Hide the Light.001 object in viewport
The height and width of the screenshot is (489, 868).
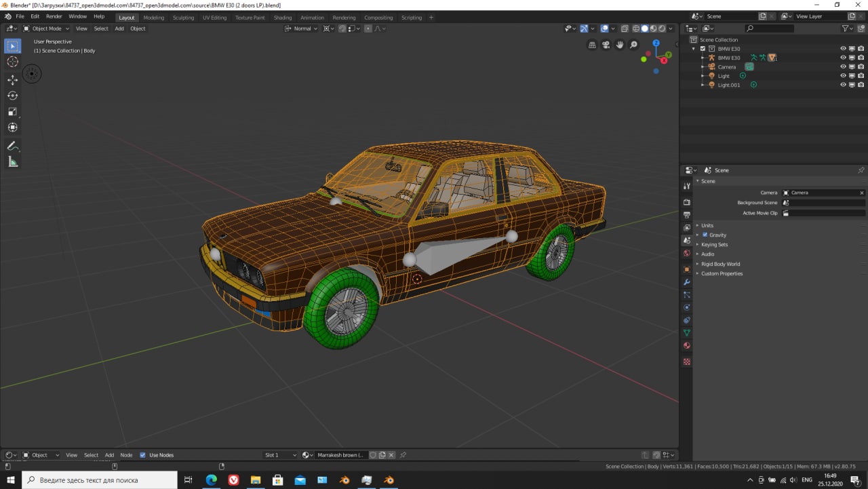843,85
